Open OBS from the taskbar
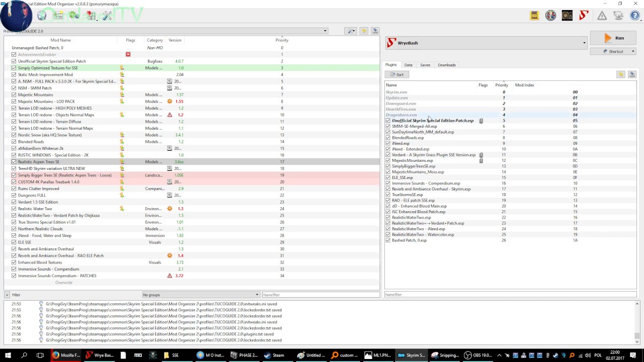 (x=479, y=355)
